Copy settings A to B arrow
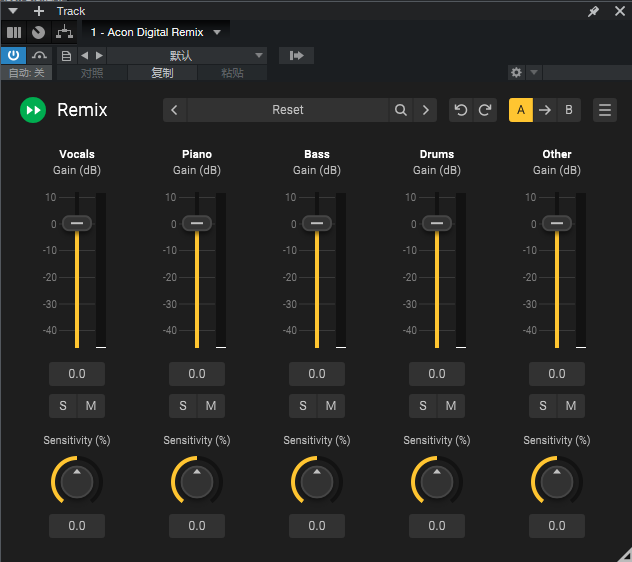 (x=545, y=110)
